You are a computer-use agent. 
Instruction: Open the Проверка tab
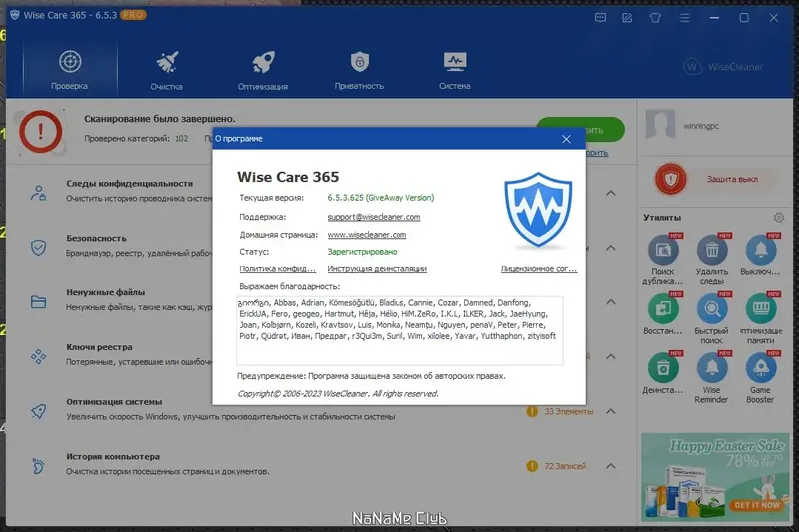70,70
